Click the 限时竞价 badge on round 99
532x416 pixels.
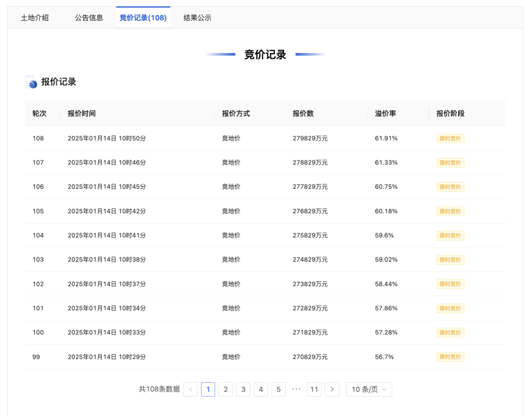pos(450,357)
